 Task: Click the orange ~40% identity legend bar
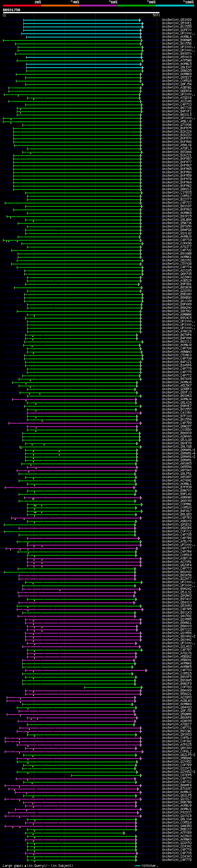[60, 6]
